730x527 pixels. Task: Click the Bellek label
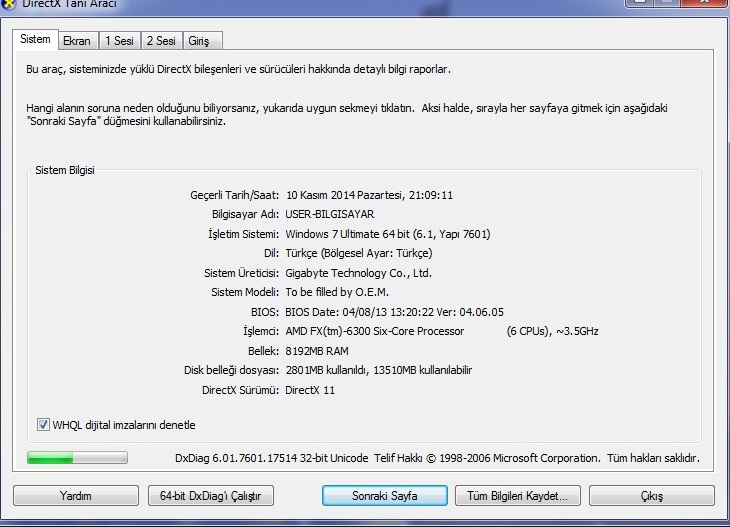pyautogui.click(x=264, y=351)
